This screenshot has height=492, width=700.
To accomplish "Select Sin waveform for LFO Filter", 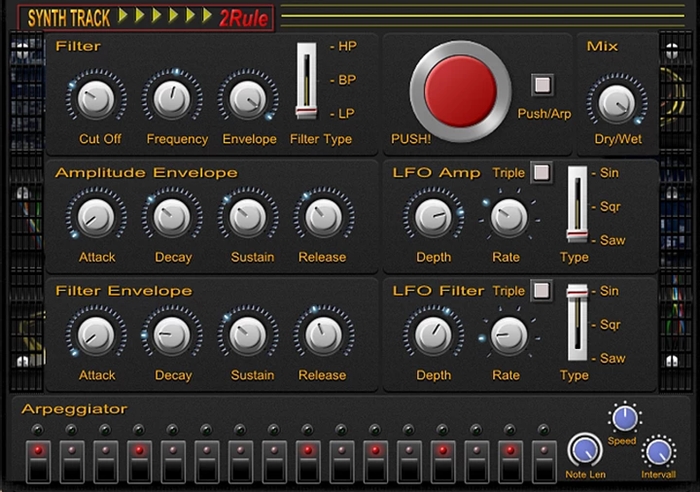I will click(605, 291).
